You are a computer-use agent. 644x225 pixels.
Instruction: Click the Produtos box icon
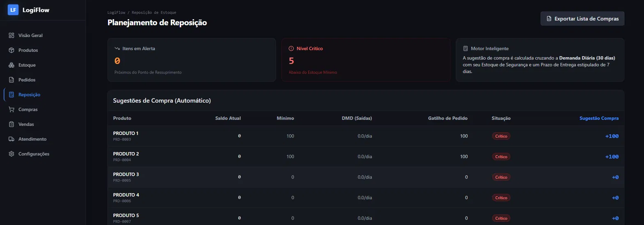11,50
